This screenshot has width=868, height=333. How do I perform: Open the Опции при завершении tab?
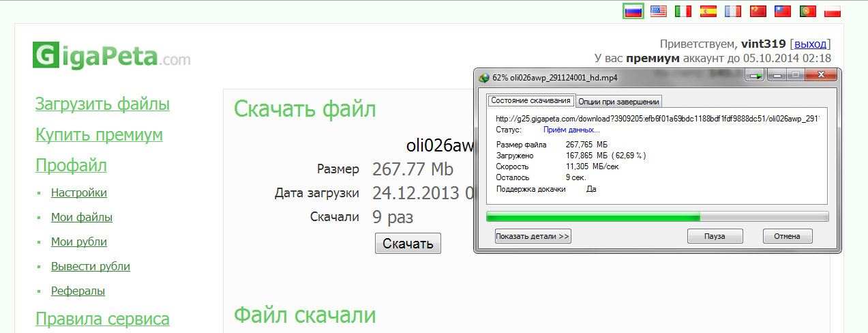point(618,102)
